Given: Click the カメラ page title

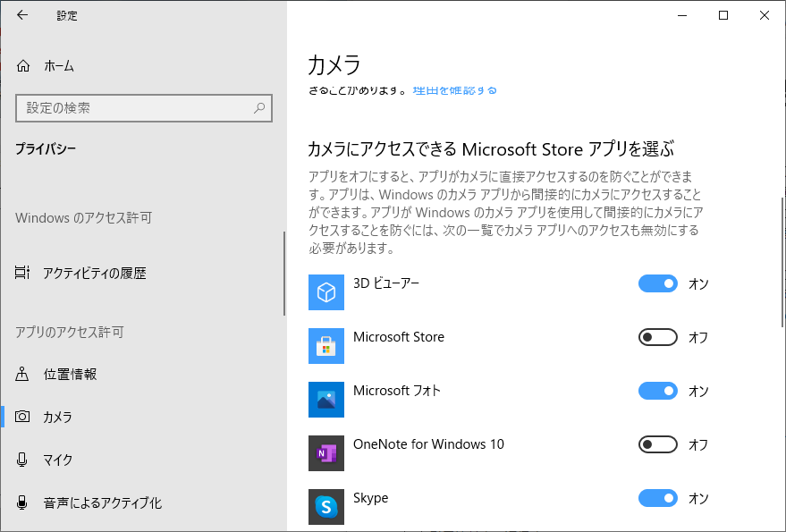Looking at the screenshot, I should [334, 64].
